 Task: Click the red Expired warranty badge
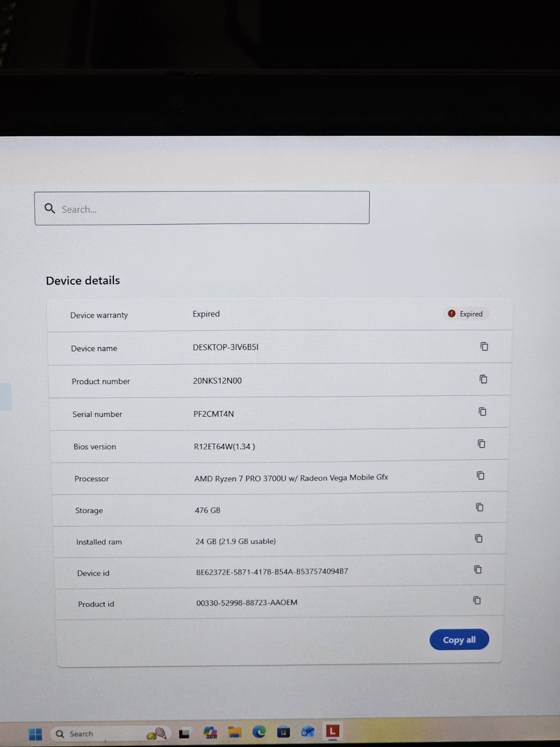[x=465, y=314]
